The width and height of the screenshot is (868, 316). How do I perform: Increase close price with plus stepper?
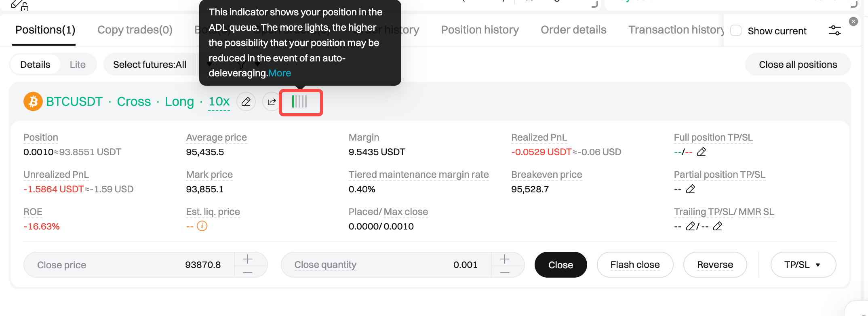248,259
